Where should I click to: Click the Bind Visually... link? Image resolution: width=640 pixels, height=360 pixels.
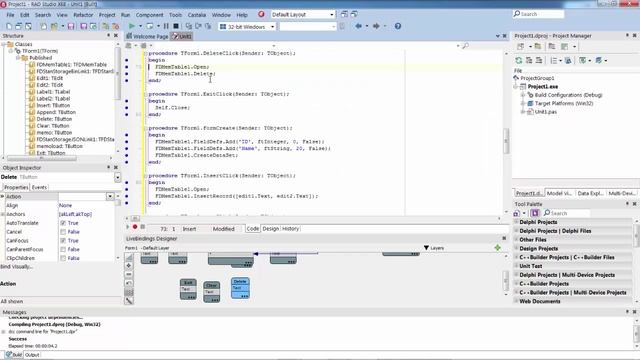pyautogui.click(x=16, y=267)
